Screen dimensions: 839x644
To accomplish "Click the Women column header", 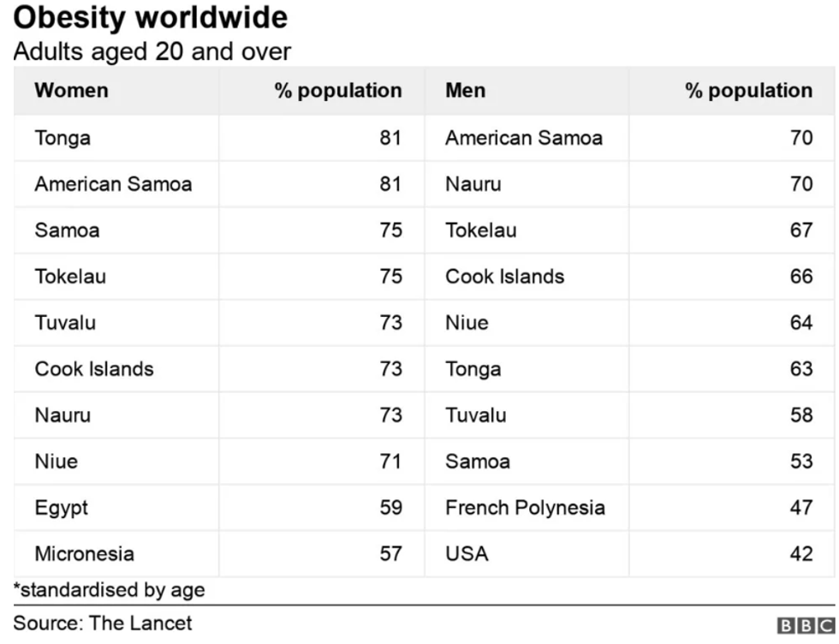I will 71,91.
